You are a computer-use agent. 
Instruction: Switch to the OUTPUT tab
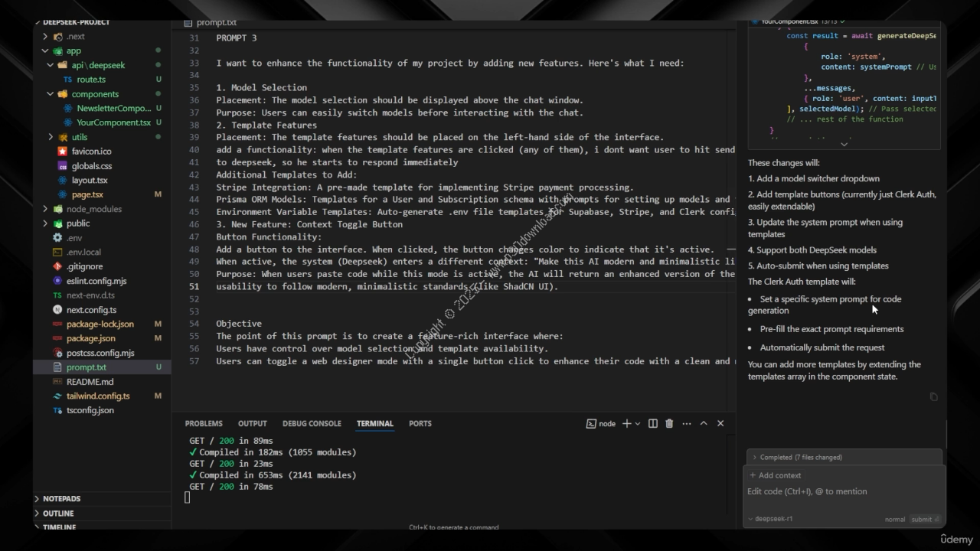(252, 423)
